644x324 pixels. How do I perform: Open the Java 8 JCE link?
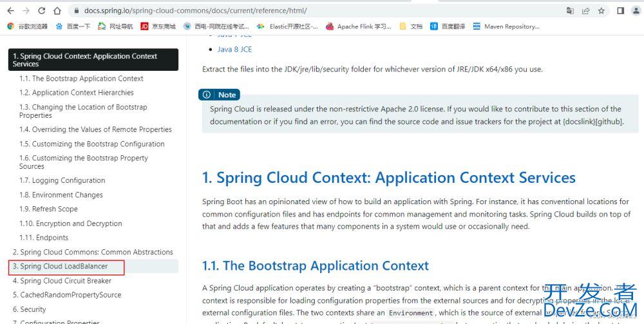(234, 50)
